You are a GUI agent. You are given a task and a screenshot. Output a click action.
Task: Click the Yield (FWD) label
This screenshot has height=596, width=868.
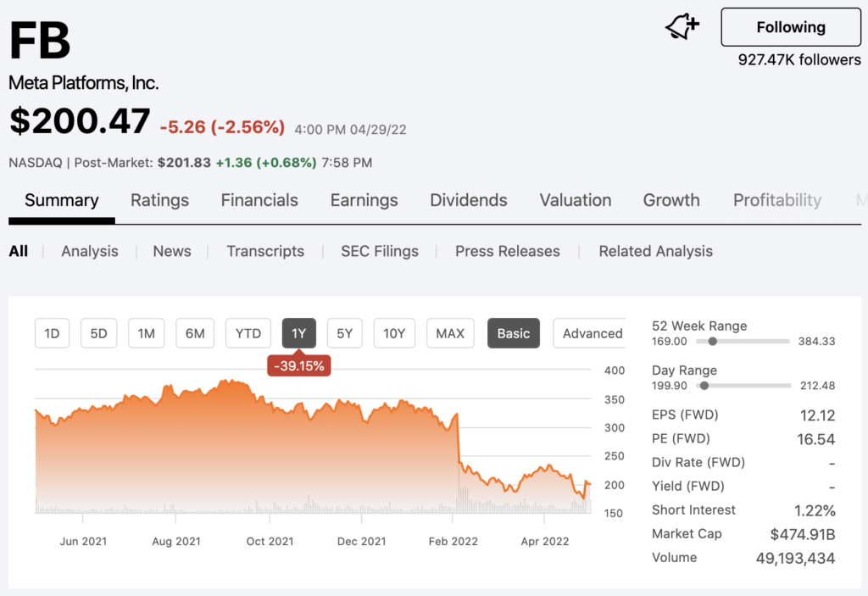[x=688, y=486]
